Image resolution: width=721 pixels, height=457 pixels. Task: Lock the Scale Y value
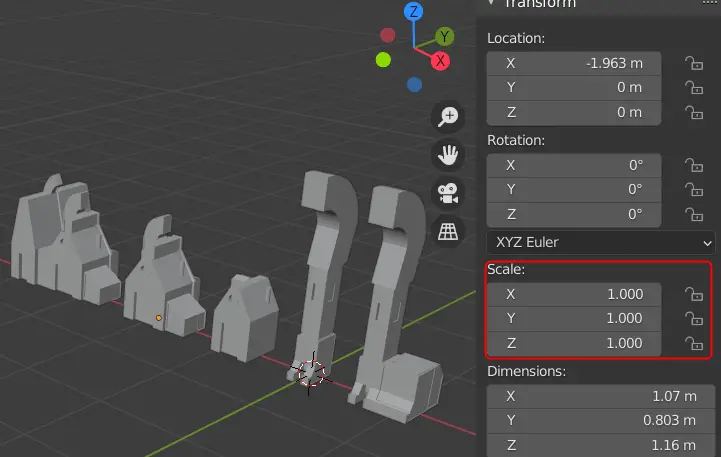point(694,318)
